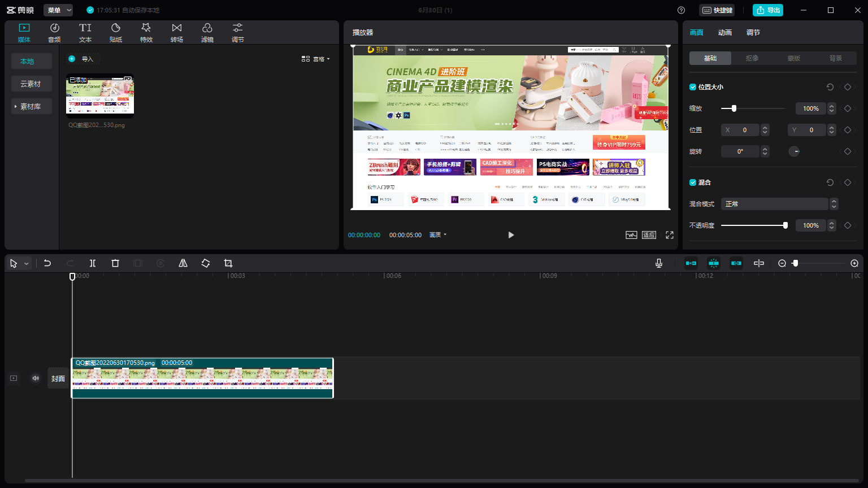Image resolution: width=868 pixels, height=488 pixels.
Task: Click the 导出 export button
Action: pos(768,10)
